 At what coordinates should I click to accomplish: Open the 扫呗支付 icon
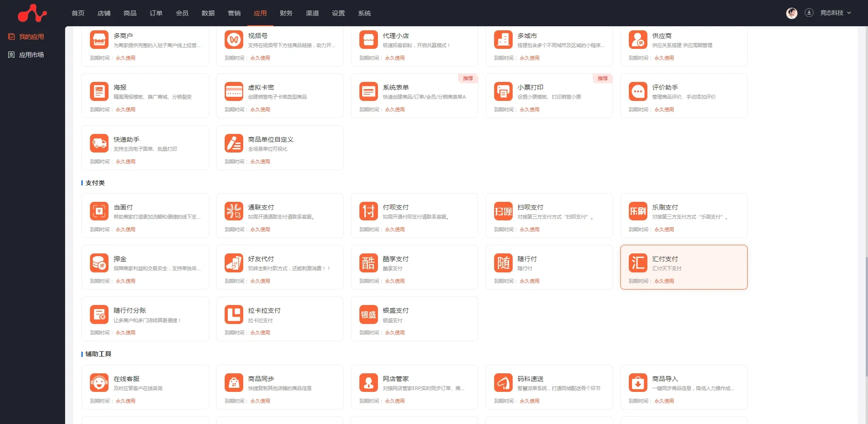coord(503,211)
